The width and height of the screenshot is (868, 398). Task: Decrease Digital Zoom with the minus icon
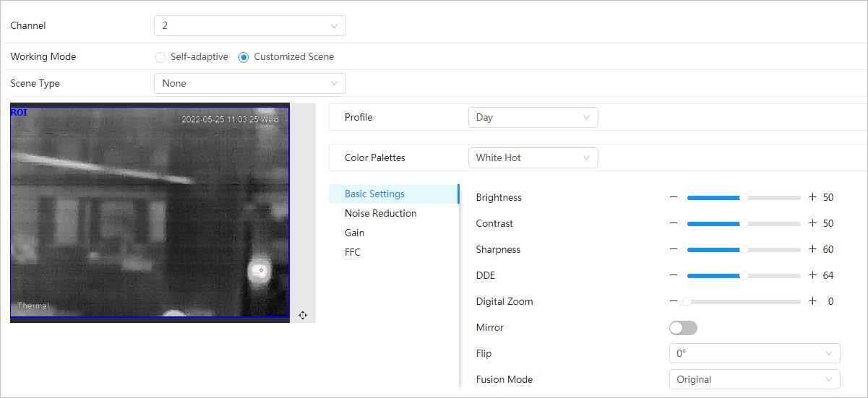click(x=674, y=301)
